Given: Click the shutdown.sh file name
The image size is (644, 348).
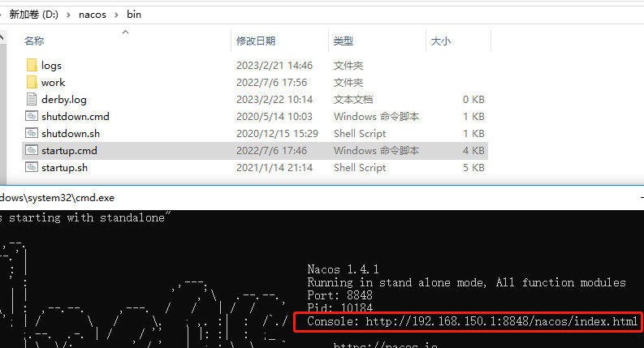Looking at the screenshot, I should pos(71,133).
